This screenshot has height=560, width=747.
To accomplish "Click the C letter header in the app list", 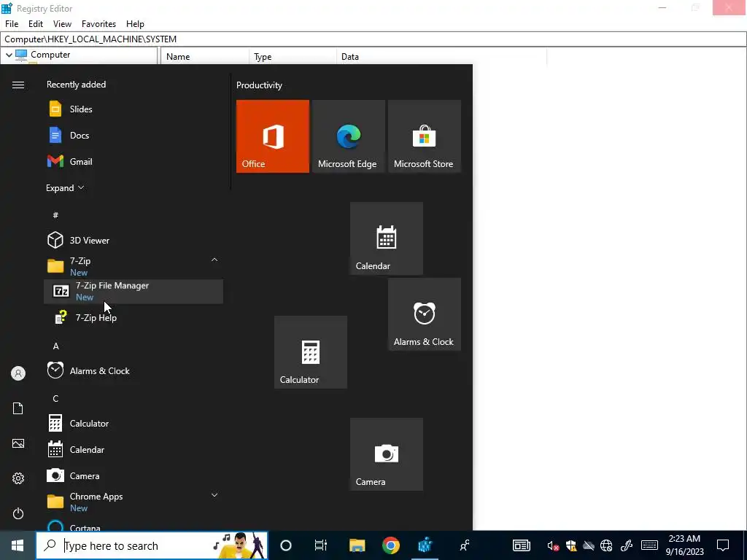I will coord(55,399).
